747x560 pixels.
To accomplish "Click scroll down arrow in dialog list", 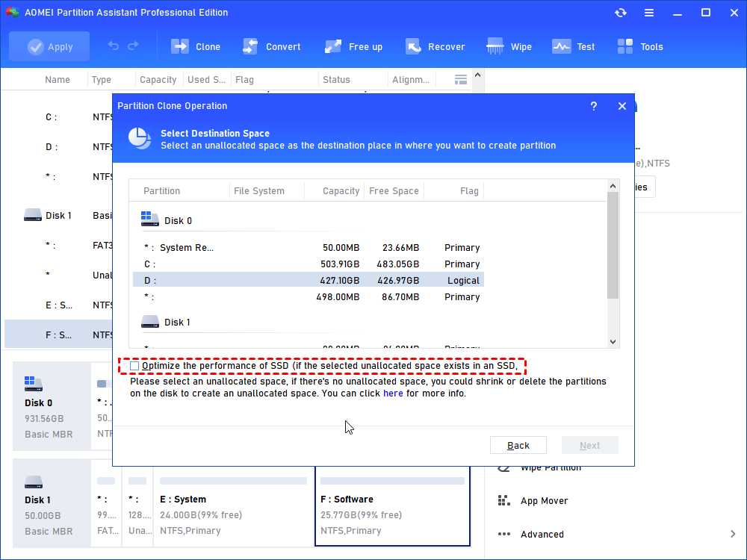I will coord(613,342).
